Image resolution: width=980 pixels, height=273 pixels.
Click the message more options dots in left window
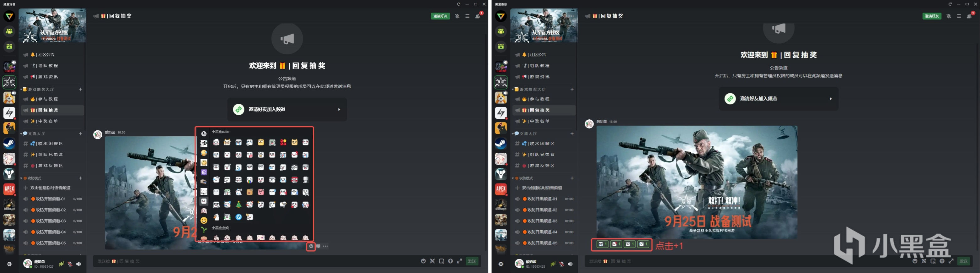(325, 246)
